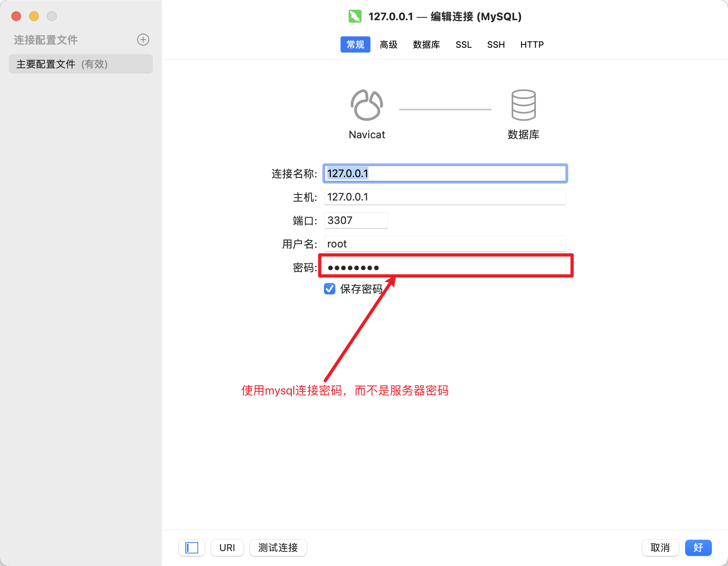This screenshot has width=728, height=566.
Task: Open the 高级 tab
Action: coord(389,44)
